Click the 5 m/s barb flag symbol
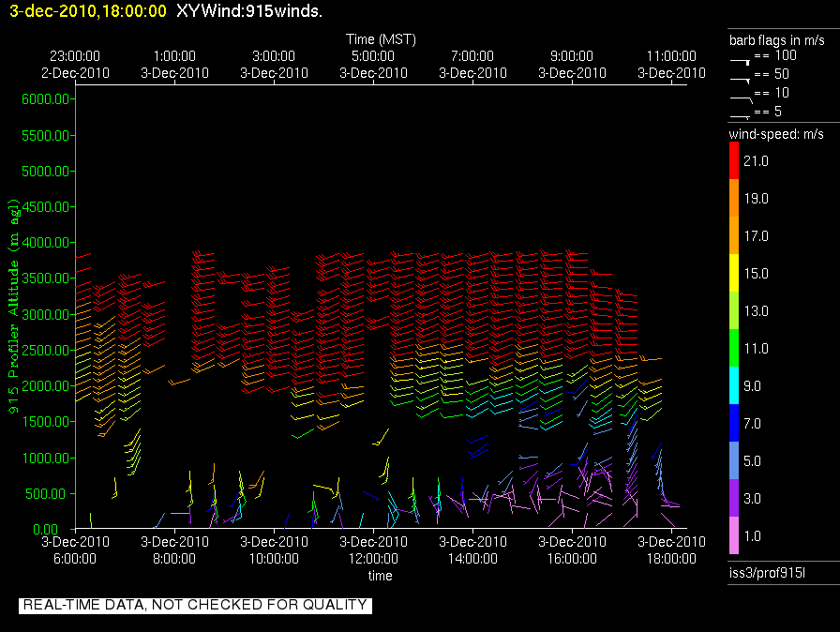840x632 pixels. point(740,116)
